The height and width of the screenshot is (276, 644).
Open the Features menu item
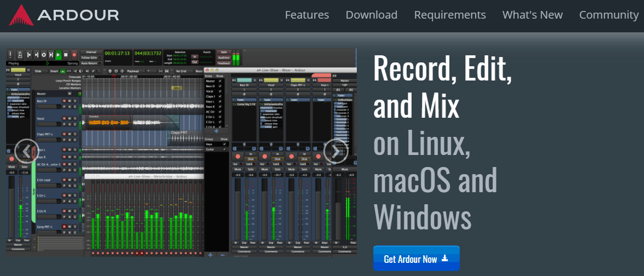(307, 15)
